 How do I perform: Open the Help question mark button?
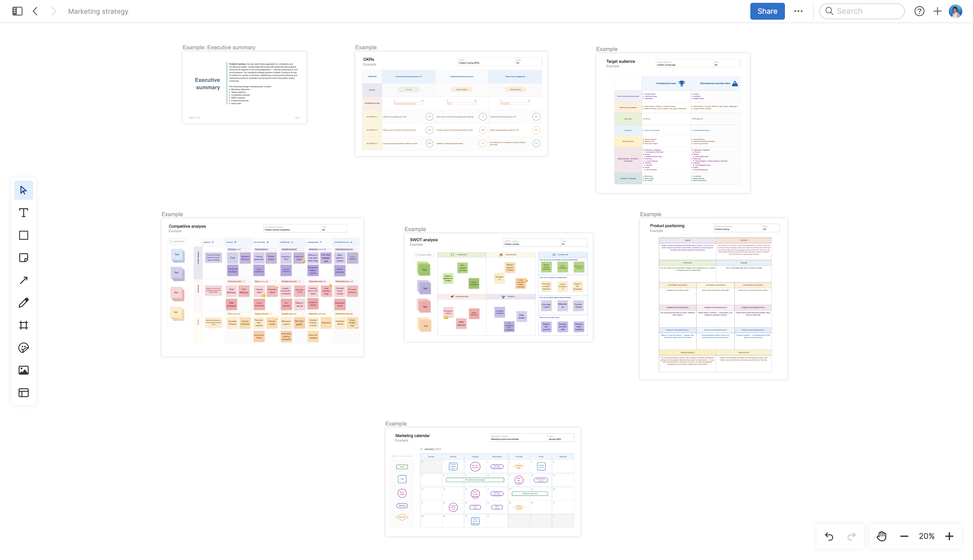pyautogui.click(x=920, y=11)
